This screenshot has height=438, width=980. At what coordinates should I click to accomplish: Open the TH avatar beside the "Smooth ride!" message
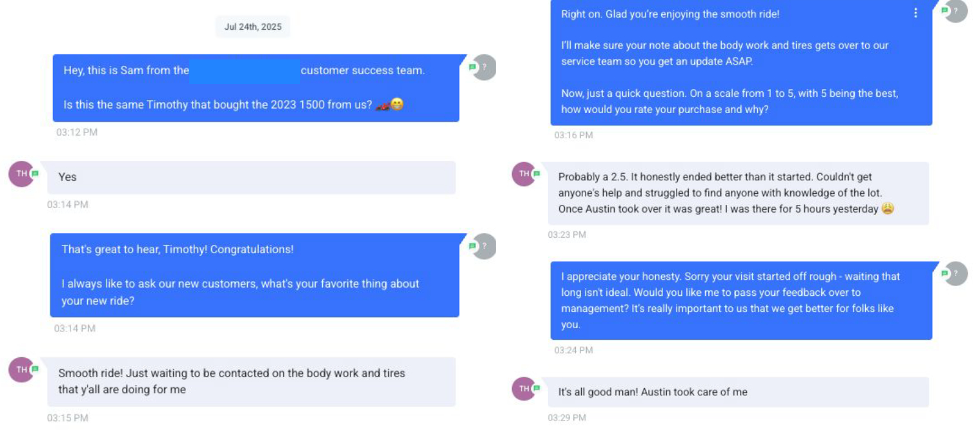point(21,370)
